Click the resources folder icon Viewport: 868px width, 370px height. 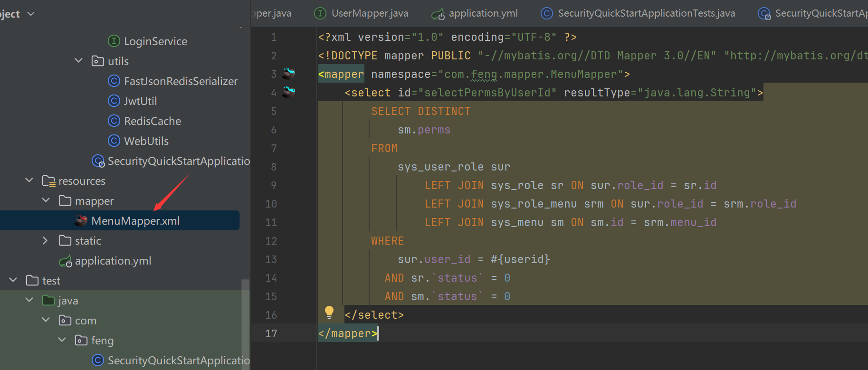pyautogui.click(x=49, y=181)
